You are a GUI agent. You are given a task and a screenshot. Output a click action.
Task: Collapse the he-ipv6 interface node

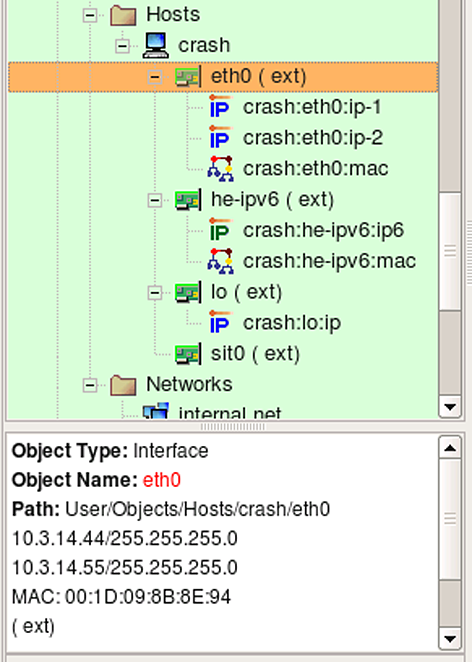pyautogui.click(x=155, y=200)
